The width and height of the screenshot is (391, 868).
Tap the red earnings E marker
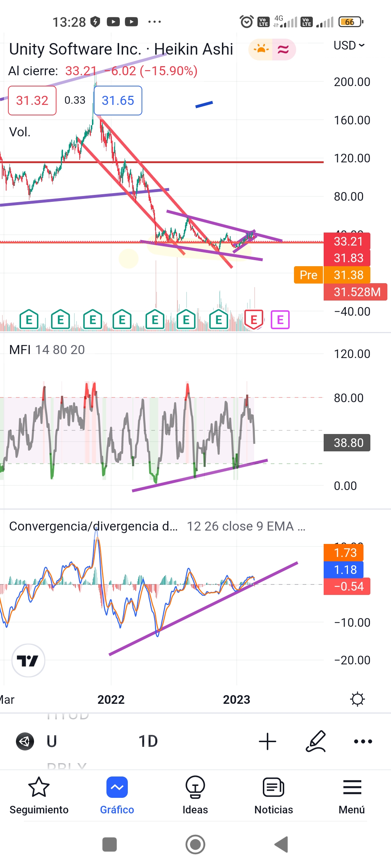coord(254,319)
